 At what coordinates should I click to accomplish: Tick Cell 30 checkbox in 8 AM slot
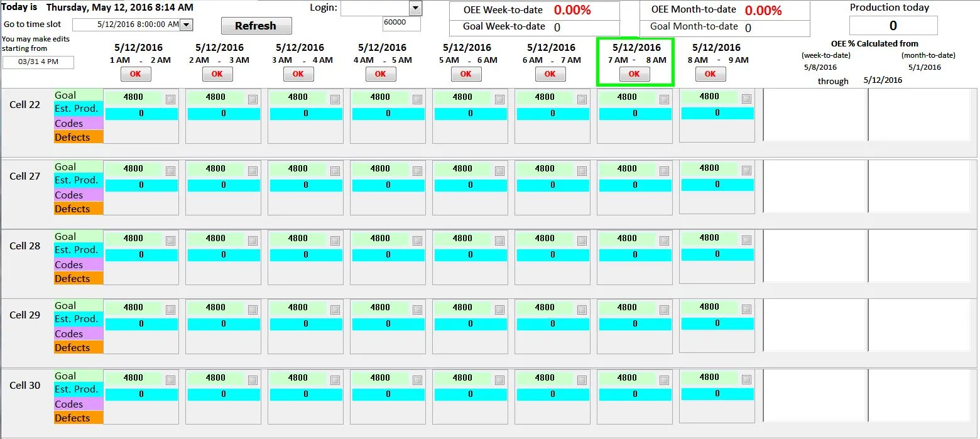[x=746, y=379]
